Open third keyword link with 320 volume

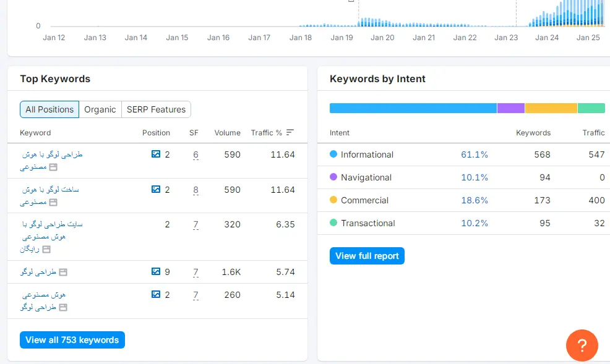(x=51, y=236)
